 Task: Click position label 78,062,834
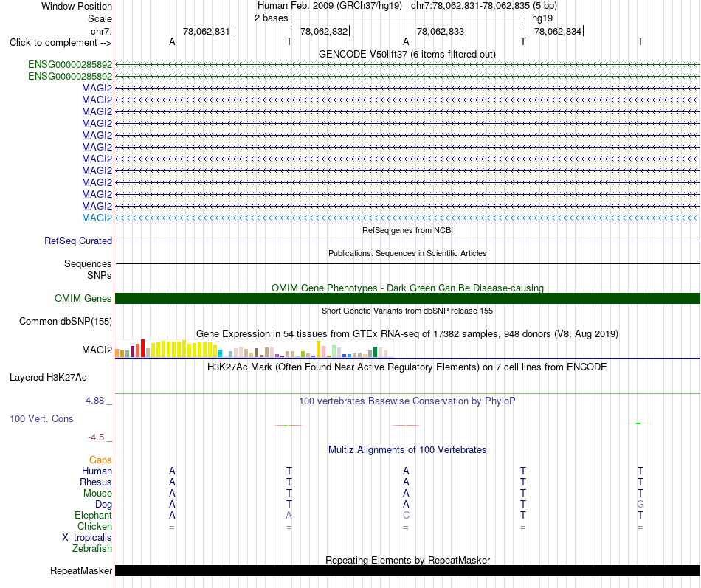[x=558, y=31]
